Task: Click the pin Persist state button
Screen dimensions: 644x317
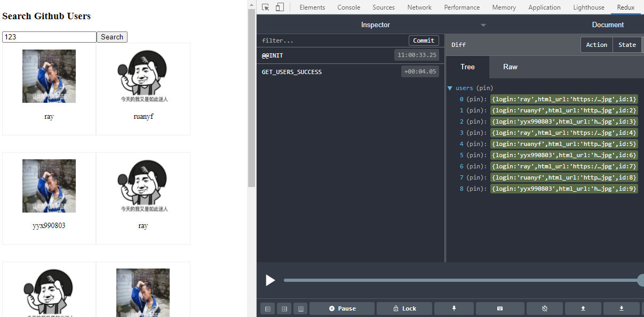Action: [454, 308]
